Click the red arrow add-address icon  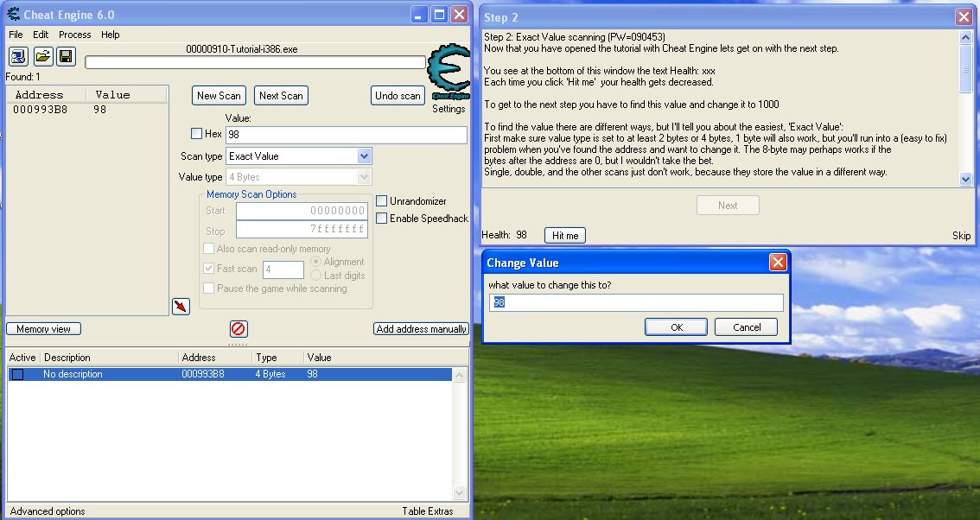[181, 306]
